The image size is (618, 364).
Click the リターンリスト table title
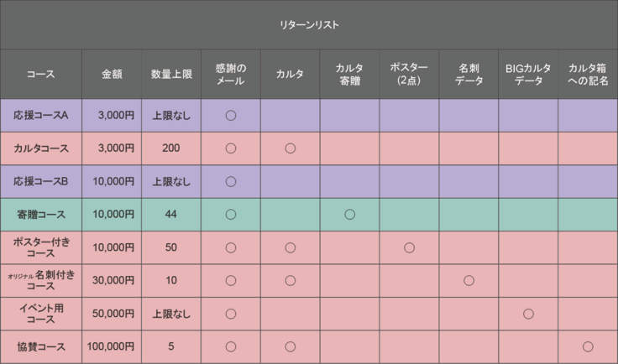pos(309,25)
